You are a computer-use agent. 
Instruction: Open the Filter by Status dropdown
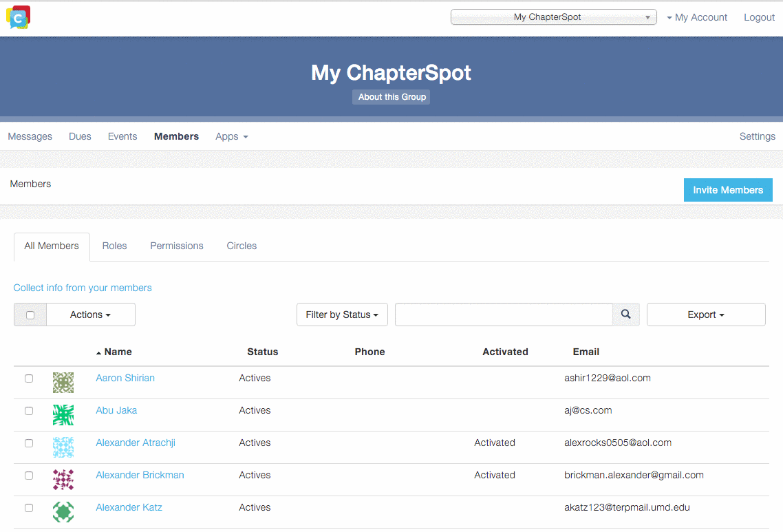(x=342, y=315)
